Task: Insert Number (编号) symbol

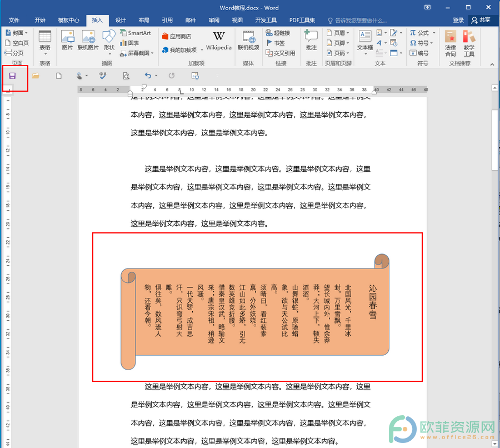Action: click(x=419, y=53)
